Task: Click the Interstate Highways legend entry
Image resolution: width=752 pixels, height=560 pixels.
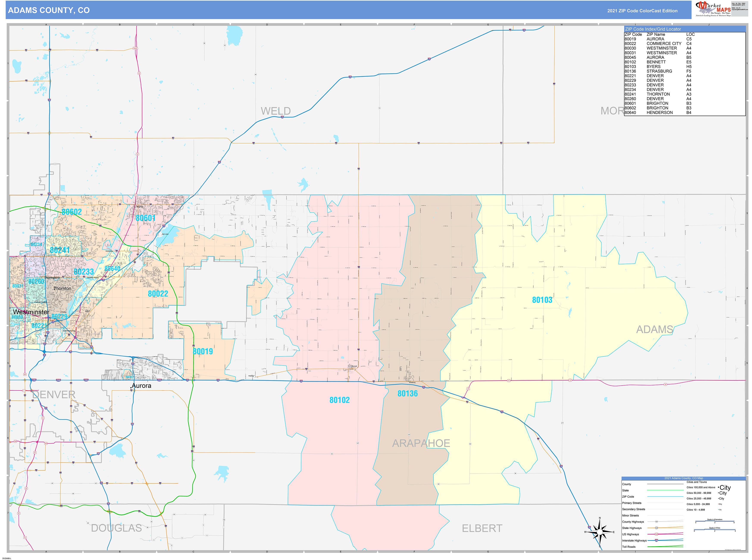Action: point(634,541)
